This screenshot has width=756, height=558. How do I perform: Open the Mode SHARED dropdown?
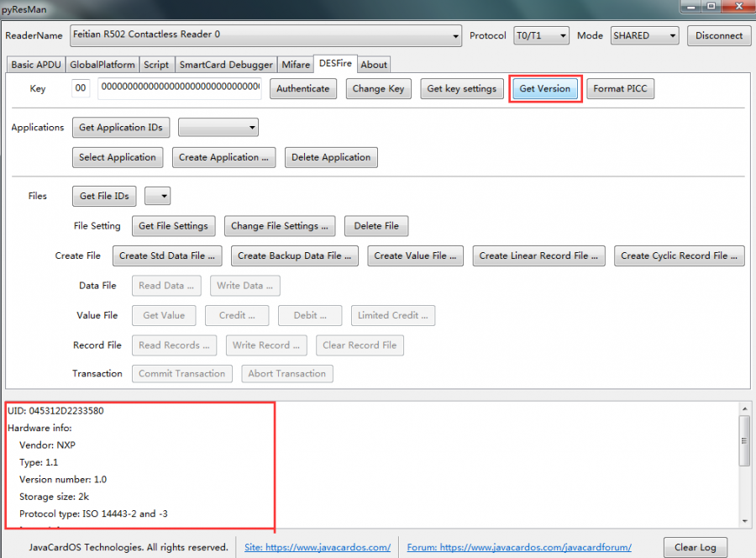point(644,35)
